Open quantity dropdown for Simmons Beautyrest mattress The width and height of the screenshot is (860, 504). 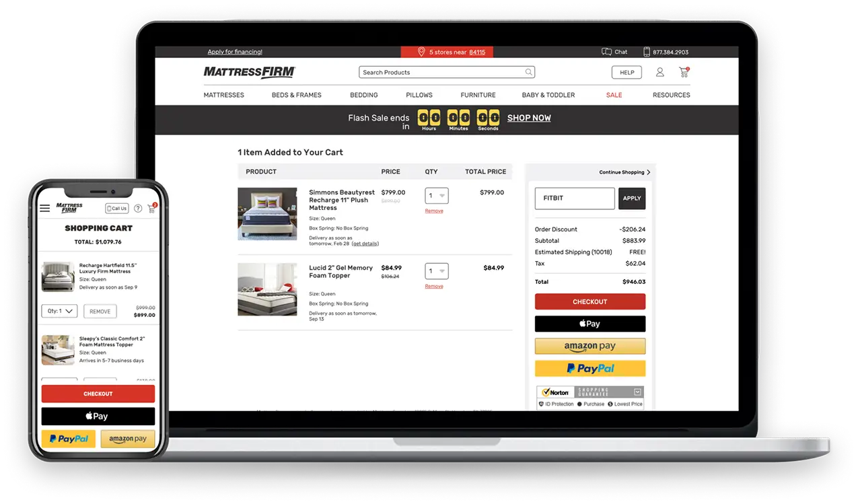pos(437,196)
